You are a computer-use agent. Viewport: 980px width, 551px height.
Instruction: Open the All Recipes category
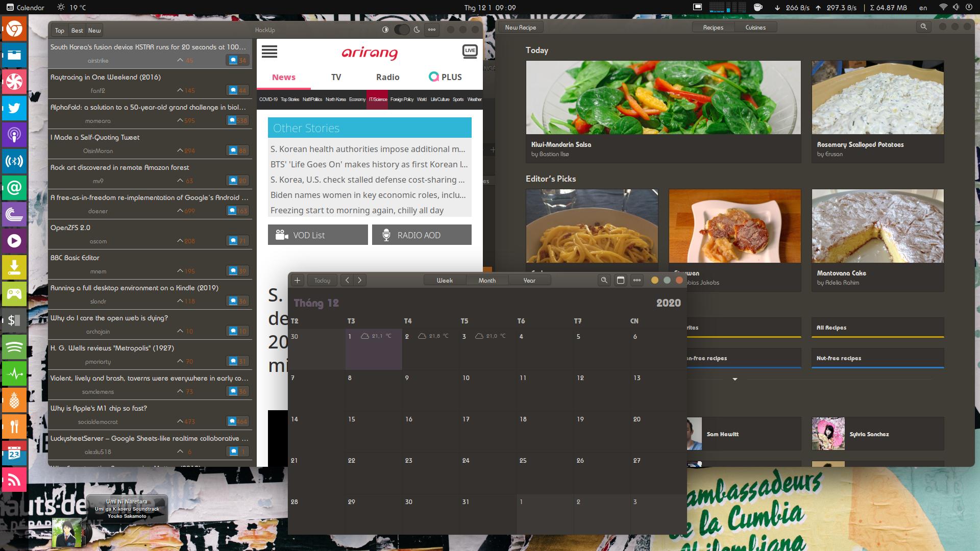pyautogui.click(x=877, y=328)
